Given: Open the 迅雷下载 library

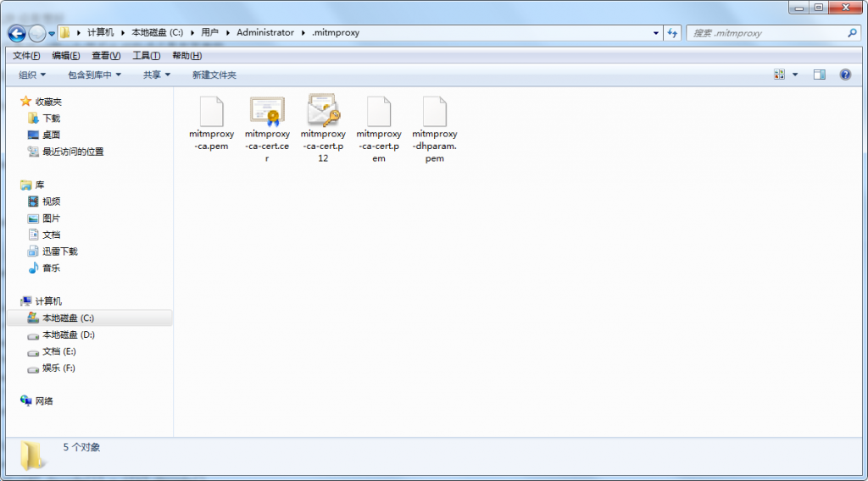Looking at the screenshot, I should 53,251.
